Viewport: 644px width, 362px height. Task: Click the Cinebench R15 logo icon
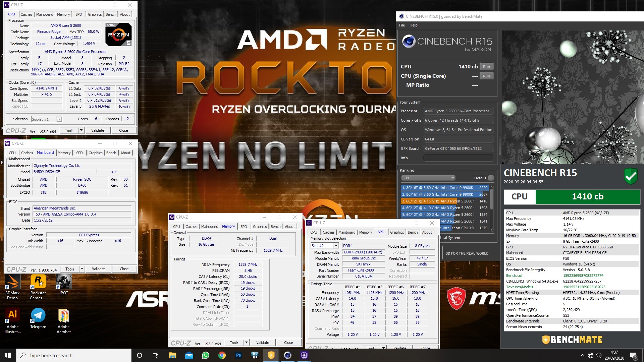click(x=409, y=42)
